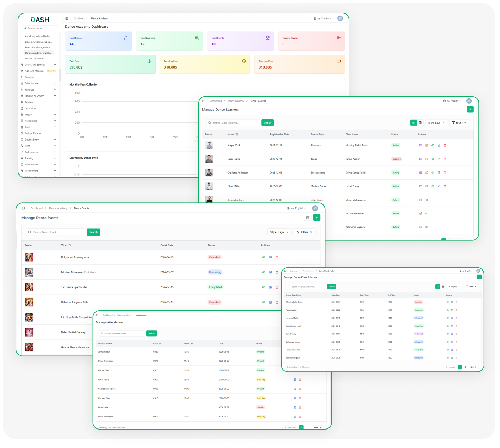The height and width of the screenshot is (448, 500).
Task: Open 10 per page dropdown in Dance Learners
Action: click(x=436, y=122)
